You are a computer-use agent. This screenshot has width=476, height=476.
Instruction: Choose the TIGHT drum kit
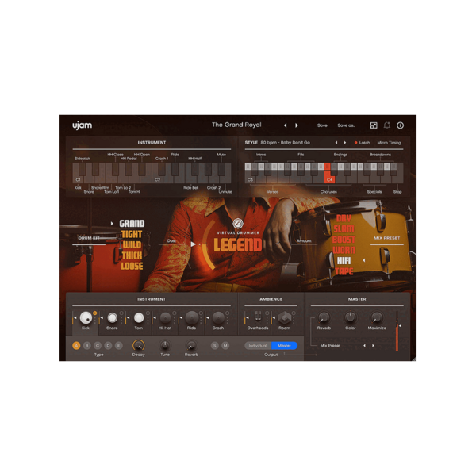point(132,234)
